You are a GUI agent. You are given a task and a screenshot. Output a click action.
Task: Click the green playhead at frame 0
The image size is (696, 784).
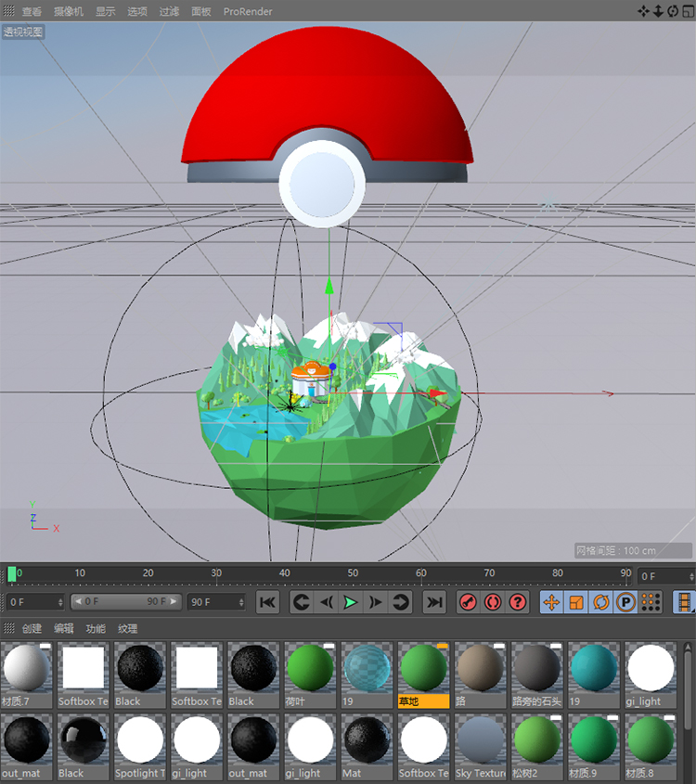11,574
